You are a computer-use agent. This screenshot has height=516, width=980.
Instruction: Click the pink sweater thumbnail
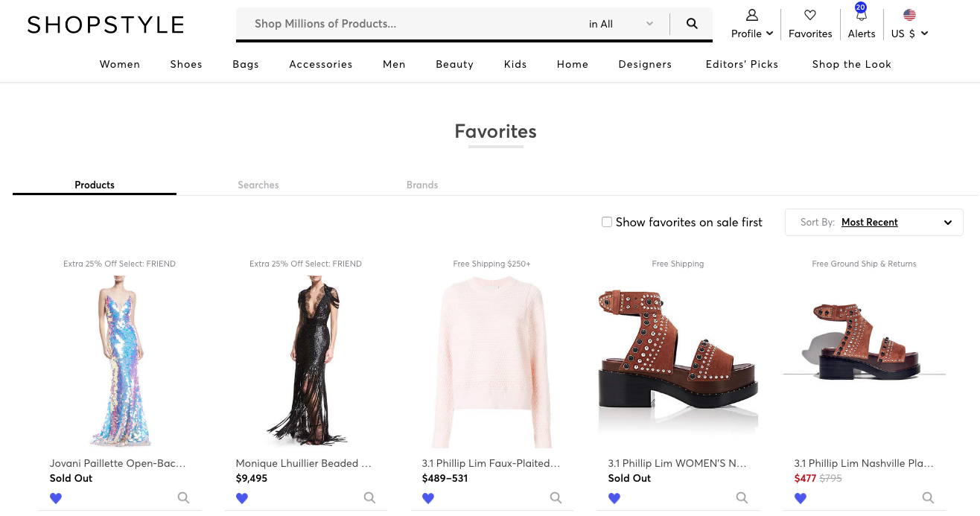pyautogui.click(x=492, y=363)
